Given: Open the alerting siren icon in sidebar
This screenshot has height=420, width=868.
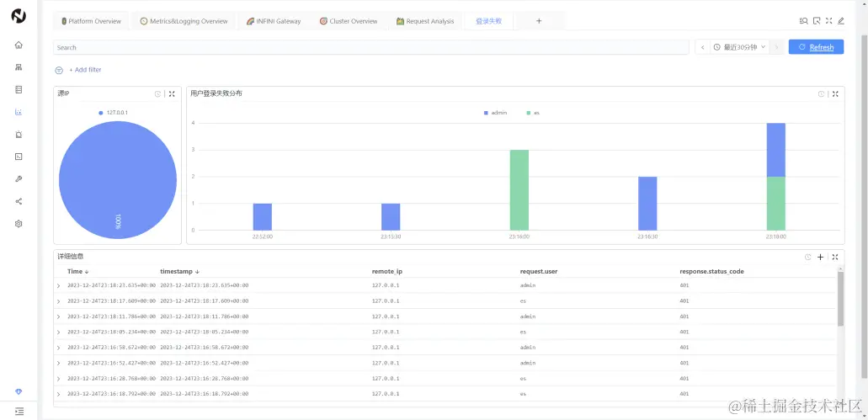Looking at the screenshot, I should pyautogui.click(x=19, y=134).
